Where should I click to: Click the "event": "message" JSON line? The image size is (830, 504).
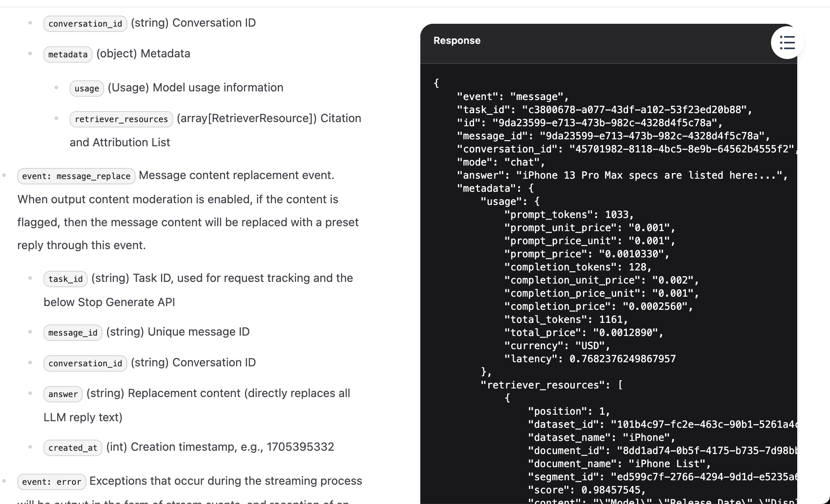(513, 97)
